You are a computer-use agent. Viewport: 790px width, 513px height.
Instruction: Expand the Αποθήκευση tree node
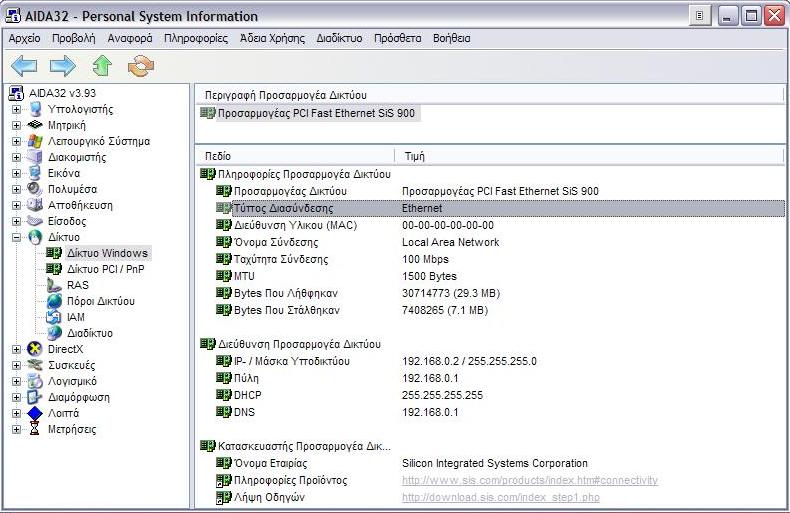coord(16,205)
